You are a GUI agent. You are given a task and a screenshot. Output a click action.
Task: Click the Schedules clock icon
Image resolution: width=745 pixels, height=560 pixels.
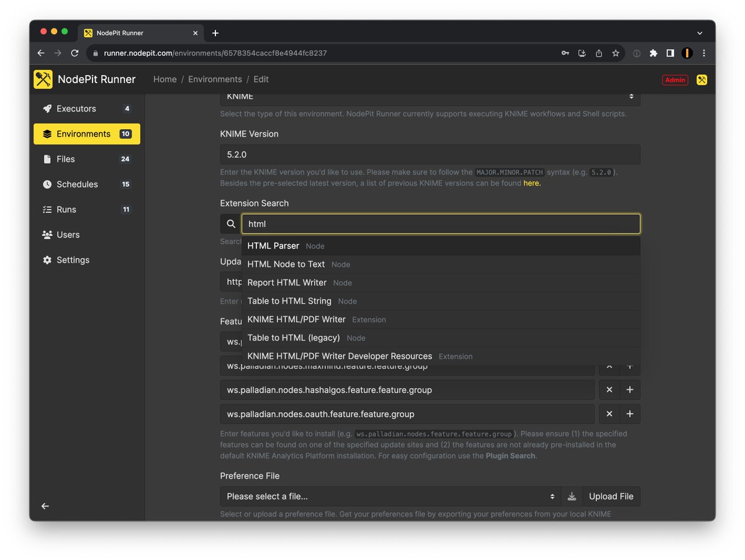[47, 184]
